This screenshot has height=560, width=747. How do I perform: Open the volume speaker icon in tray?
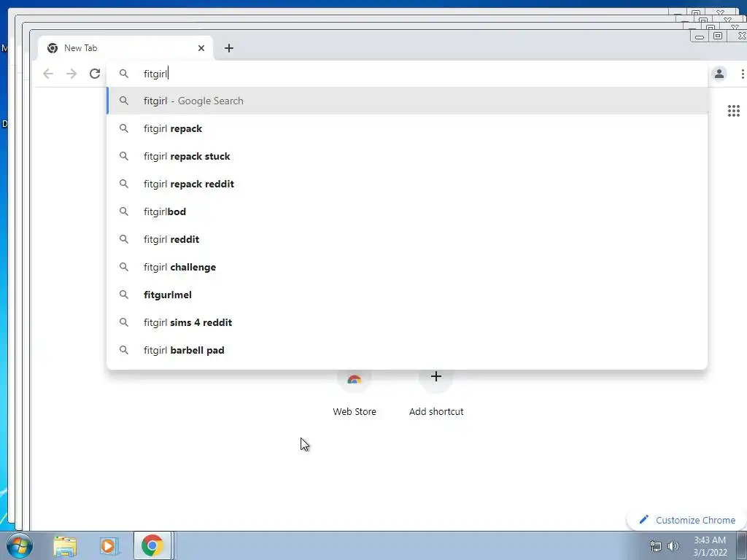pos(673,546)
